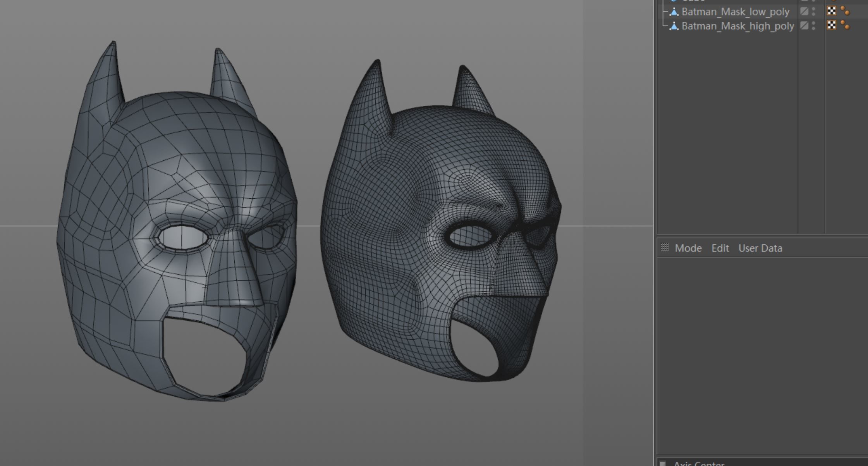The image size is (868, 466).
Task: Click the Batman_Mask_low_poly polygon object icon
Action: pos(674,12)
